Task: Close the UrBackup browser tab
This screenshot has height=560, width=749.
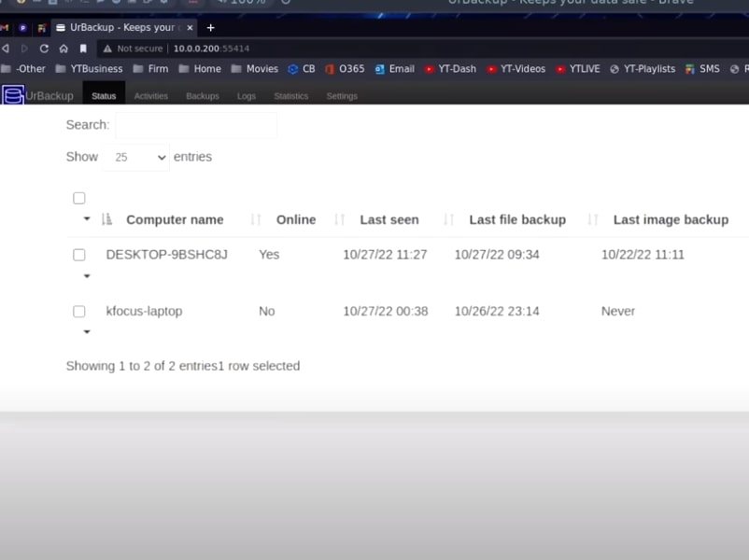Action: [x=191, y=28]
